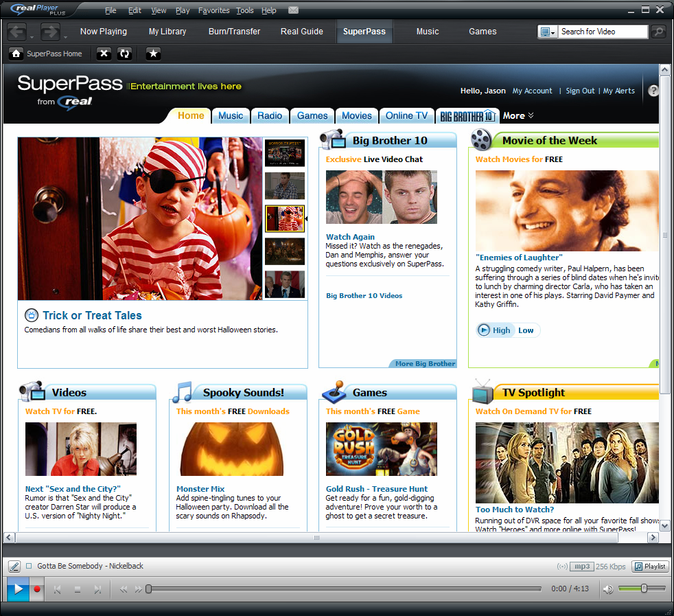Viewport: 674px width, 616px height.
Task: Click the Enemies of Laughter movie image
Action: pyautogui.click(x=566, y=211)
